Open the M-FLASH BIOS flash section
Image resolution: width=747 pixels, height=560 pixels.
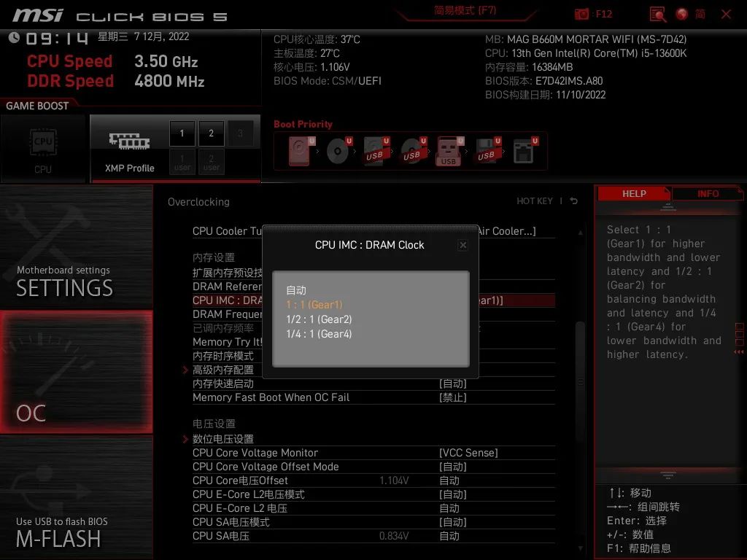pos(76,497)
